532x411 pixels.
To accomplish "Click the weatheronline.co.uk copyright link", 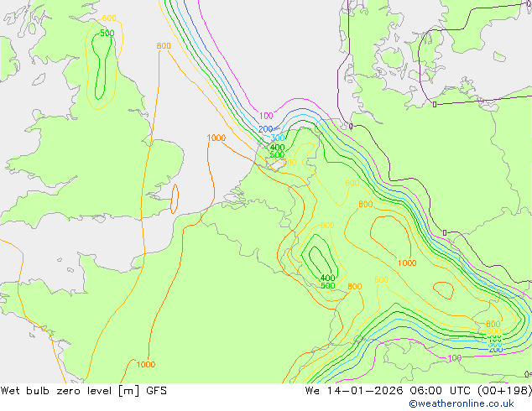I will (x=462, y=403).
